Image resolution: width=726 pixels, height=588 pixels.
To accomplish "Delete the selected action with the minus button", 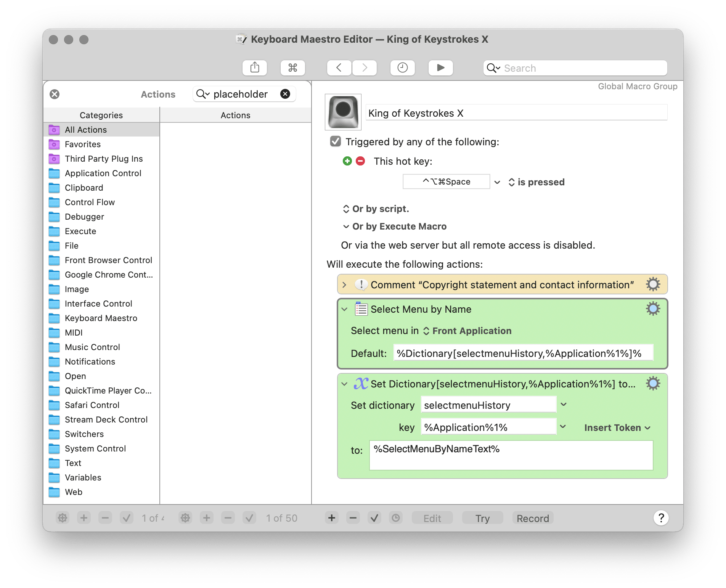I will tap(353, 518).
